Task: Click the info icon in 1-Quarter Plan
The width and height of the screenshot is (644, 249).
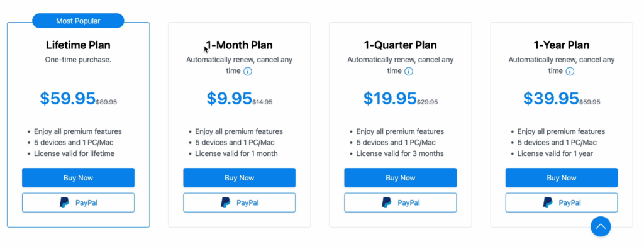Action: point(409,71)
